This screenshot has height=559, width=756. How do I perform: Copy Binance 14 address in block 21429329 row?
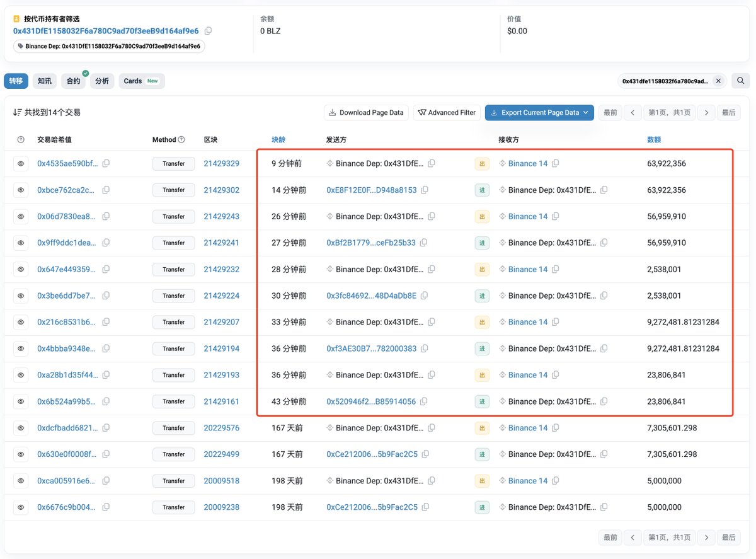pyautogui.click(x=556, y=163)
